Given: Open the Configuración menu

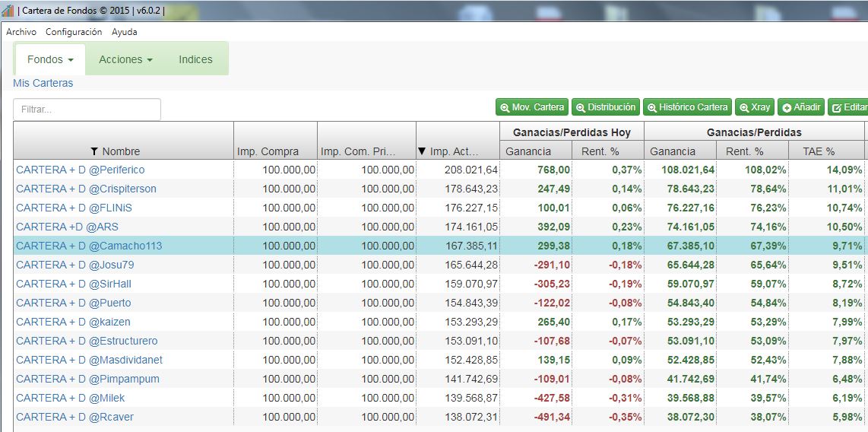Looking at the screenshot, I should tap(74, 32).
